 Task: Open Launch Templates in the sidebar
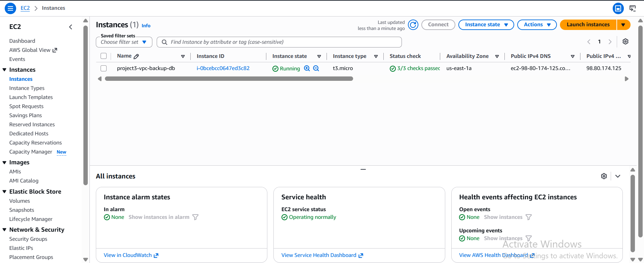pos(31,97)
